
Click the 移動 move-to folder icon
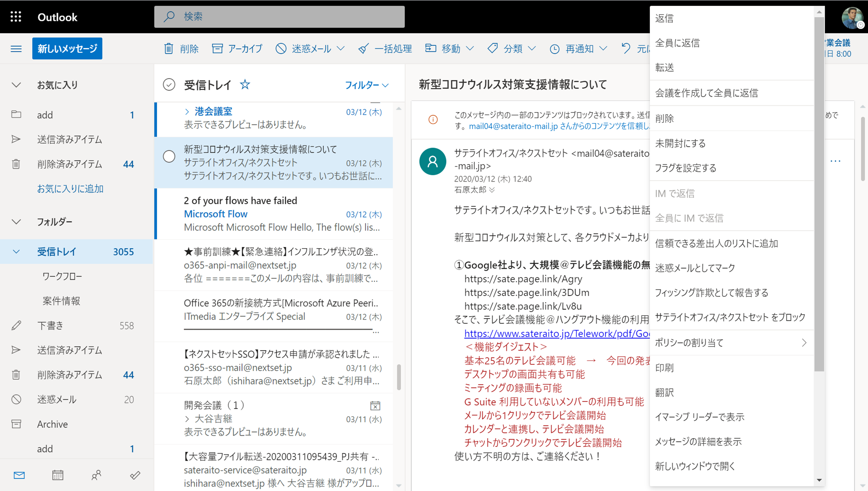click(x=431, y=48)
